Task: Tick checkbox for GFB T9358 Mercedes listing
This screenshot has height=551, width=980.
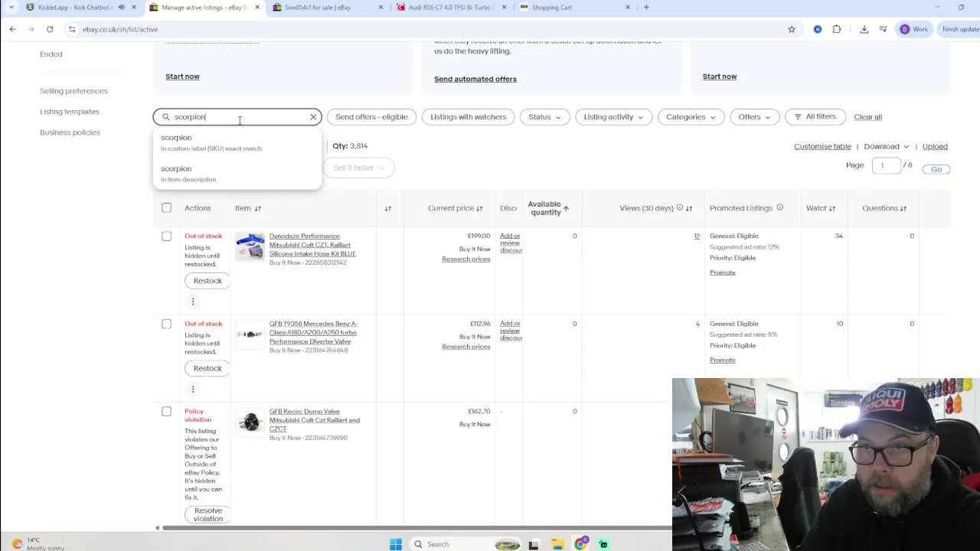Action: 166,324
